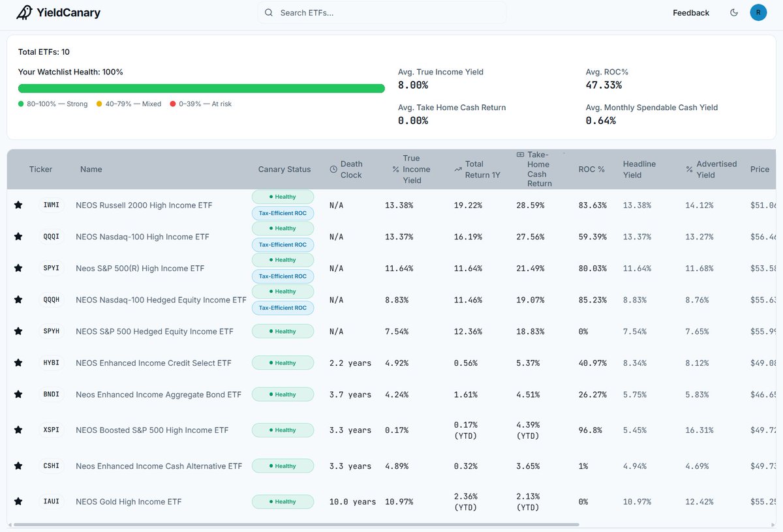Open the XSPI ticker badge
Viewport: 783px width, 532px height.
pos(51,430)
